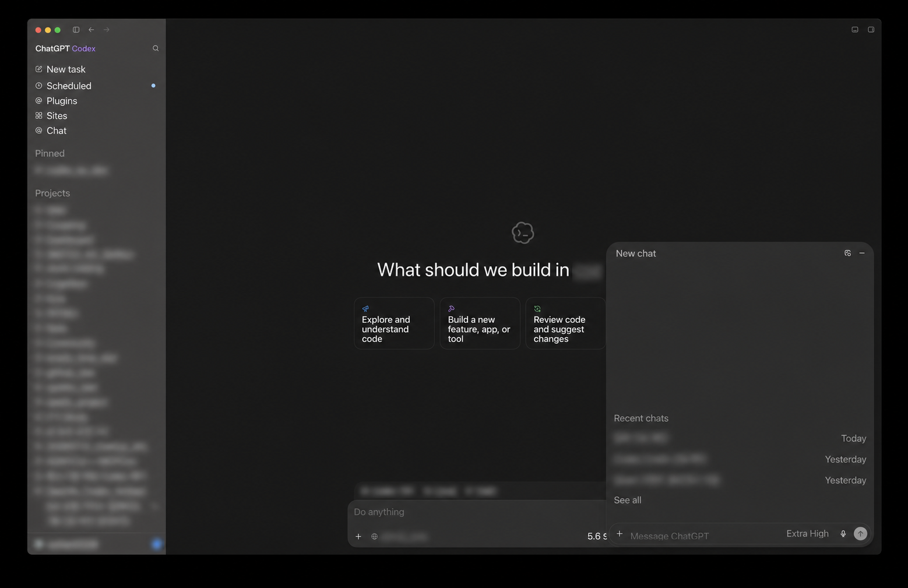Viewport: 908px width, 588px height.
Task: Choose the Review code and suggest changes card
Action: click(x=565, y=323)
